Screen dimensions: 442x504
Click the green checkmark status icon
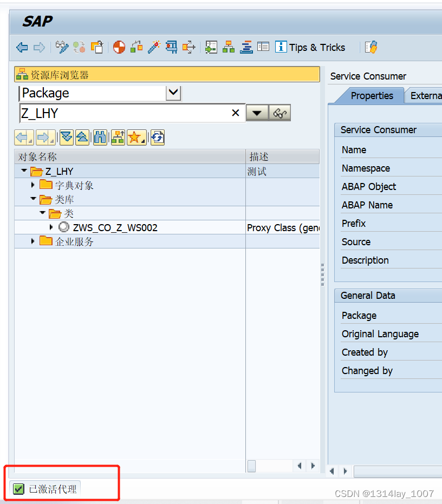coord(18,489)
